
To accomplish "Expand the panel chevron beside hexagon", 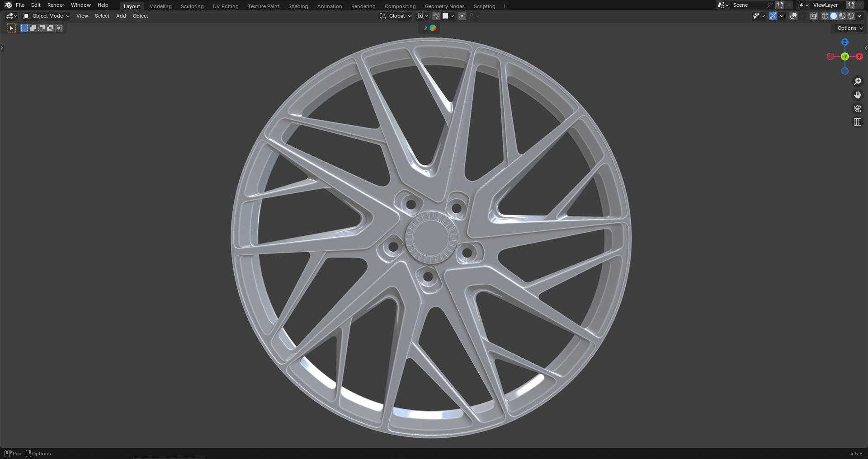I will point(425,28).
